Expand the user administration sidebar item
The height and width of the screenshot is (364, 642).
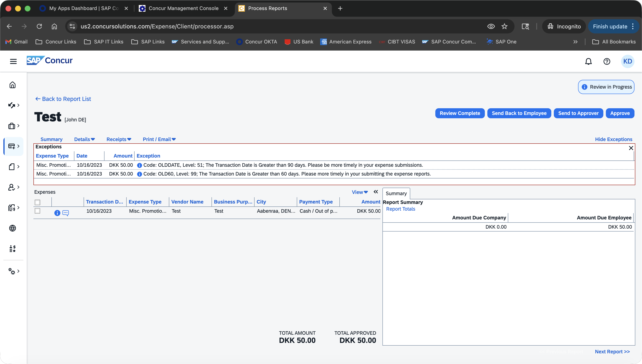(14, 187)
